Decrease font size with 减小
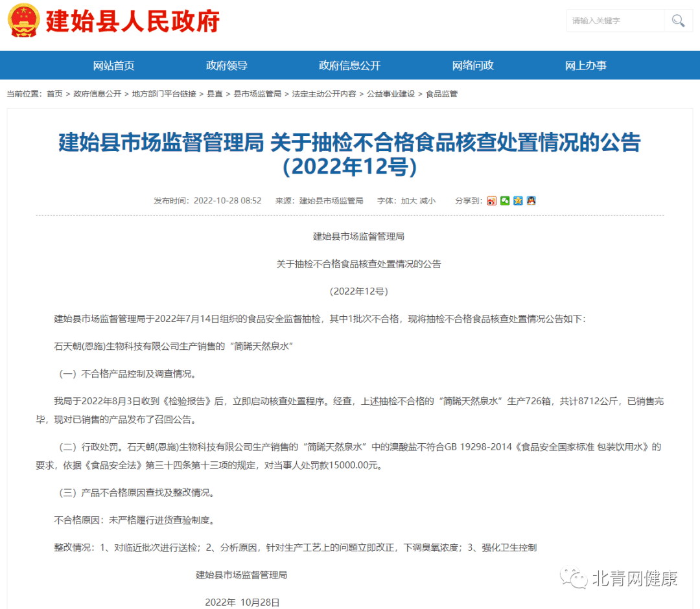 pyautogui.click(x=428, y=201)
